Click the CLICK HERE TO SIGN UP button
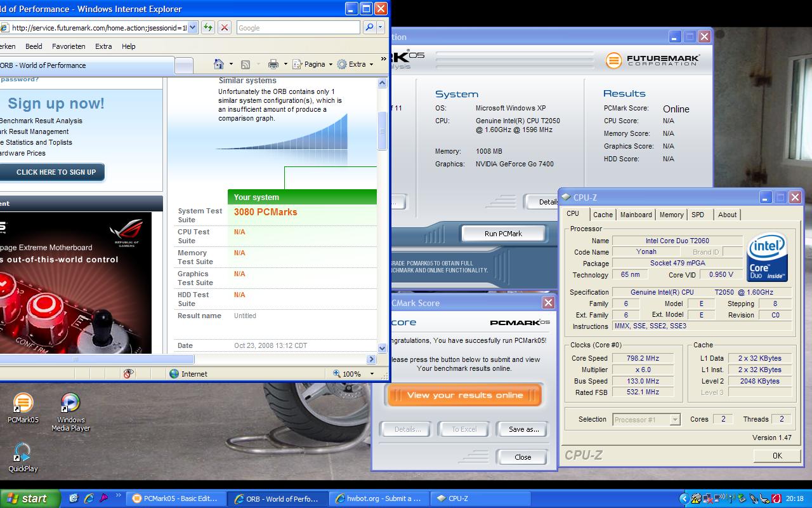This screenshot has height=508, width=812. pyautogui.click(x=53, y=172)
